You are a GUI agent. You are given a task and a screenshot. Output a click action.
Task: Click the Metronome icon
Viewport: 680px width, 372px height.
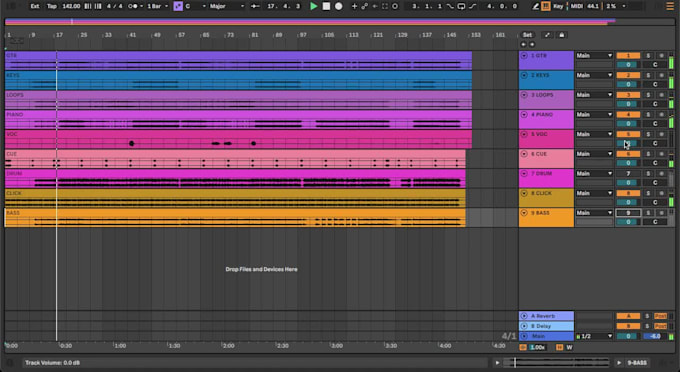pos(133,6)
